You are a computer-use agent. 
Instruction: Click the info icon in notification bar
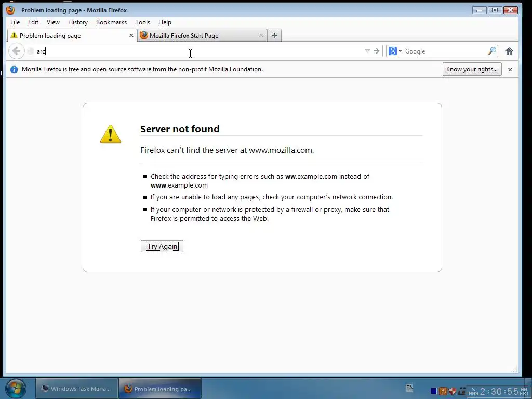click(14, 69)
